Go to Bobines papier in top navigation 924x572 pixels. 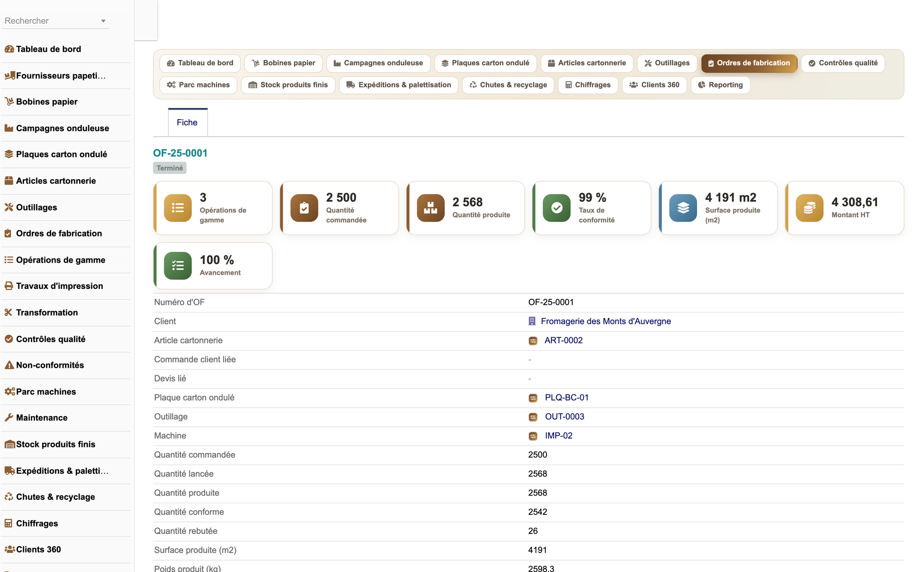tap(283, 63)
